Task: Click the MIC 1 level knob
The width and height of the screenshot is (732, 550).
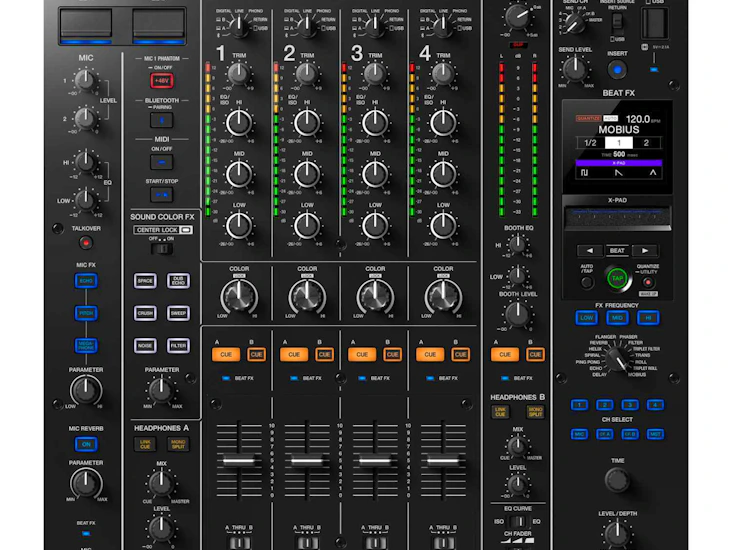Action: (85, 80)
